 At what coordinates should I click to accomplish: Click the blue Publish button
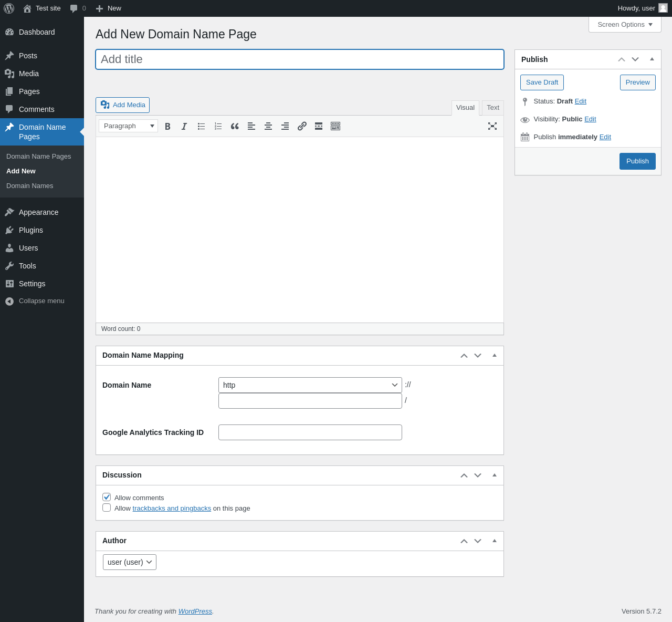(x=637, y=161)
